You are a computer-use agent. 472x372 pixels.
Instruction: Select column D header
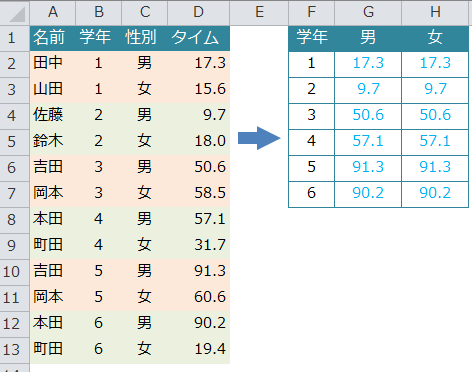click(198, 13)
